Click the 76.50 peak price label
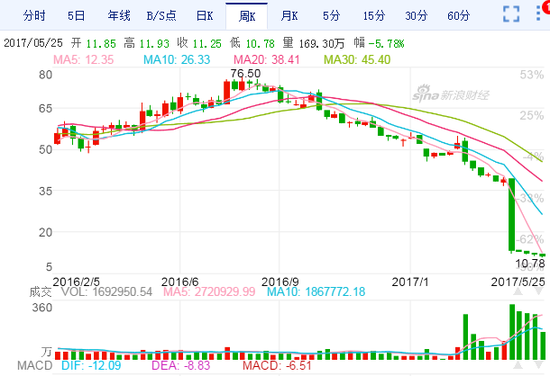The height and width of the screenshot is (376, 550). [246, 73]
